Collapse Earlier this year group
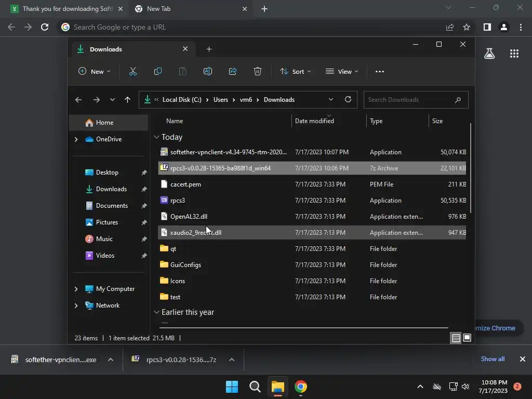The image size is (532, 399). [156, 312]
